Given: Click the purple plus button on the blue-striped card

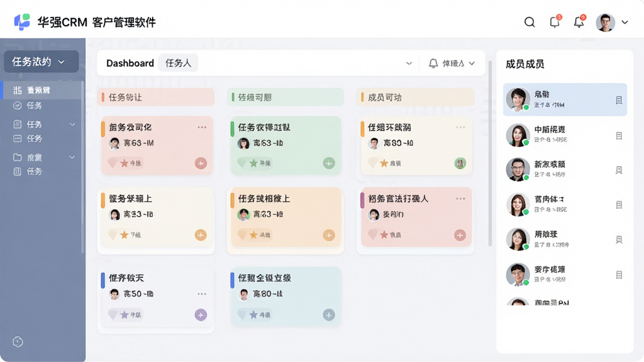Looking at the screenshot, I should pyautogui.click(x=201, y=315).
